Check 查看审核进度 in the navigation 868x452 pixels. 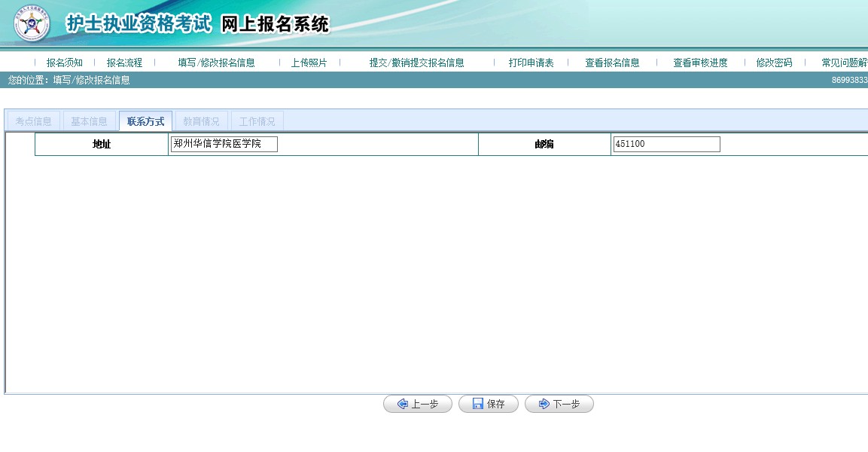[x=700, y=63]
